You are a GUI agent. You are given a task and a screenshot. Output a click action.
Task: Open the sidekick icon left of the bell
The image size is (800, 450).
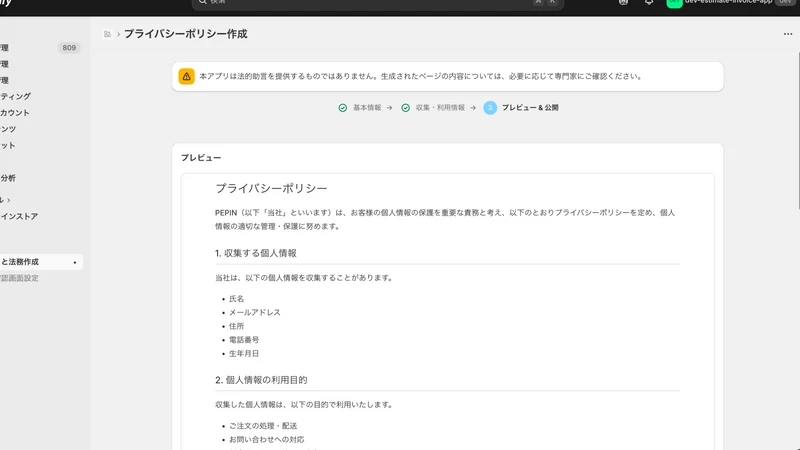click(623, 3)
